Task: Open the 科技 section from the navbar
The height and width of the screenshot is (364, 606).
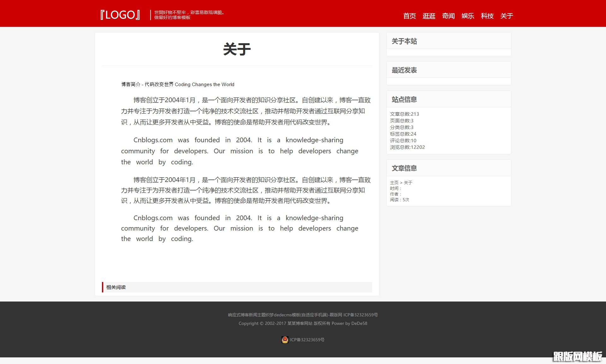Action: pyautogui.click(x=487, y=16)
